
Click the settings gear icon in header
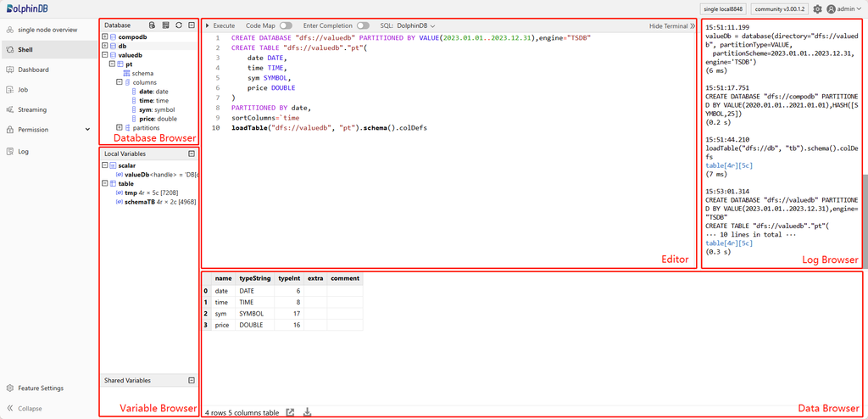pos(817,8)
